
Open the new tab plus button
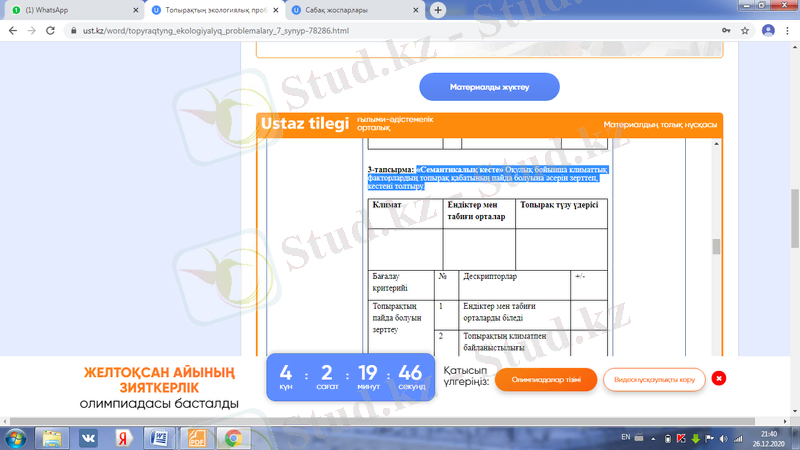(x=438, y=10)
